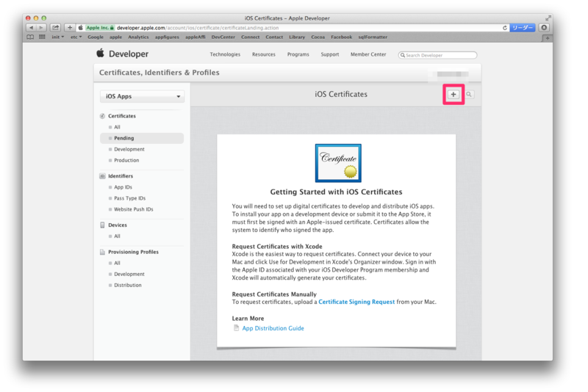Select Development under Certificates
588x392 pixels.
click(129, 149)
